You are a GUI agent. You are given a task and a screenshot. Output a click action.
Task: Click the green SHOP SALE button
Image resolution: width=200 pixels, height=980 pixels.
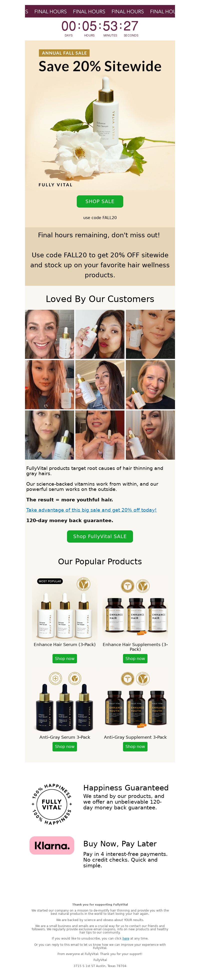click(x=100, y=201)
